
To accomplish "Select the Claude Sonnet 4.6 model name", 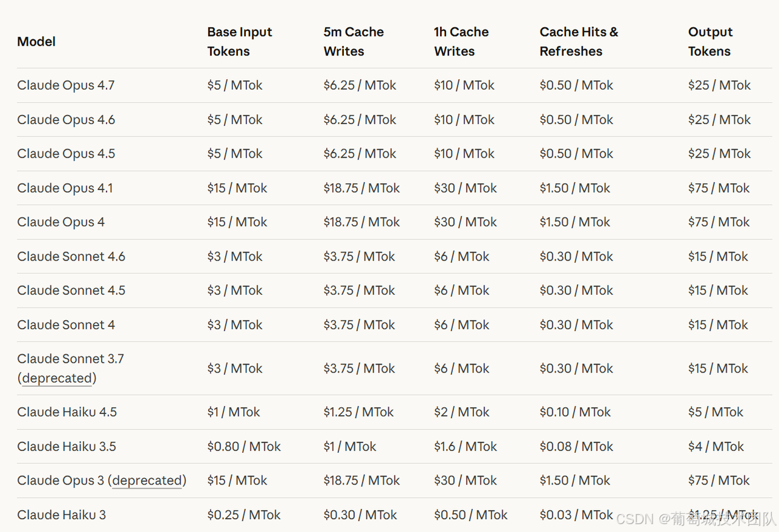I will pos(71,256).
